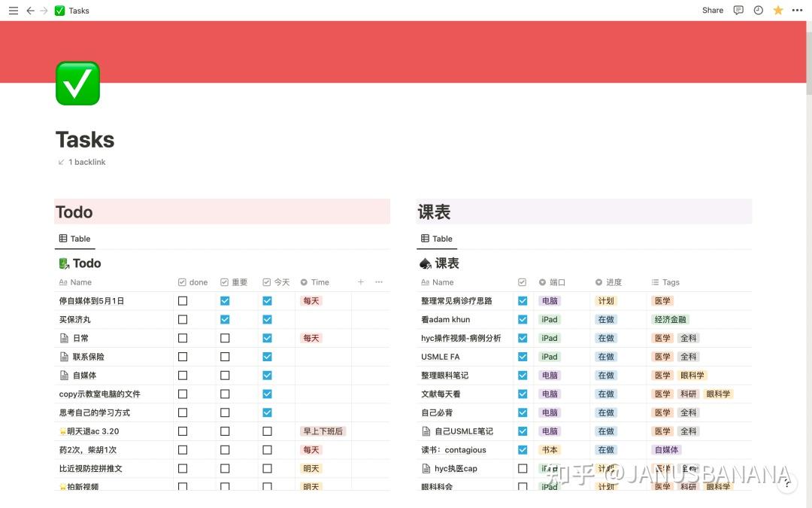The image size is (812, 508).
Task: Click the Share button
Action: 711,10
